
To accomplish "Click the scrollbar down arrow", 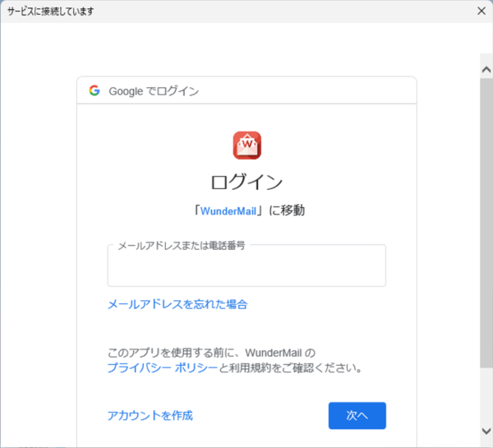I will click(x=486, y=430).
